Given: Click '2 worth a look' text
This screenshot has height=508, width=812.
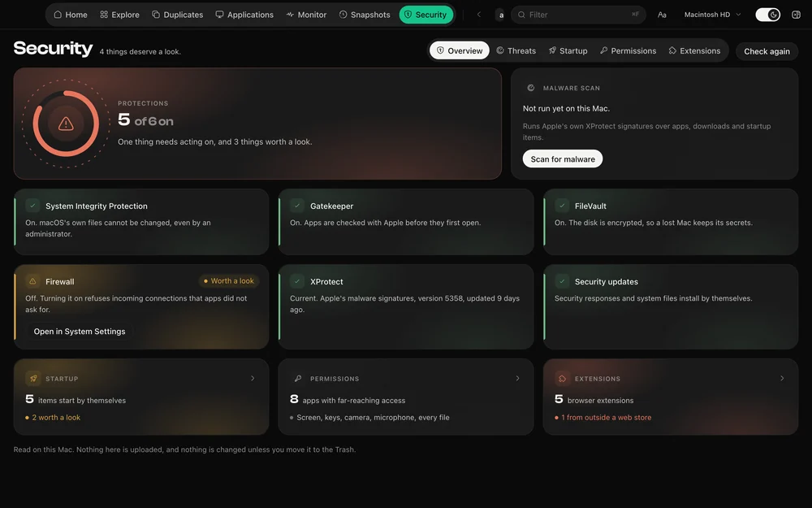Looking at the screenshot, I should tap(56, 417).
